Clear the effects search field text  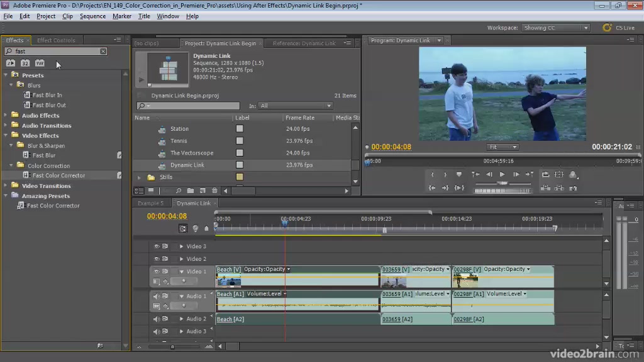tap(103, 51)
